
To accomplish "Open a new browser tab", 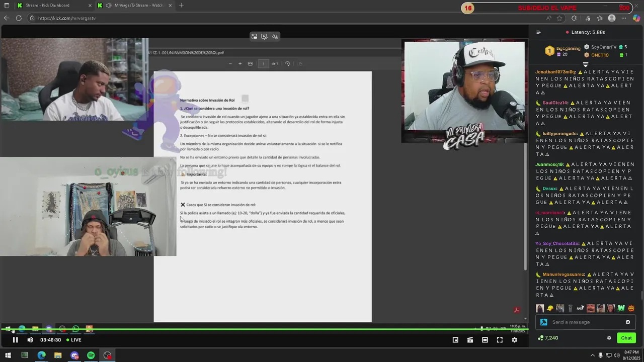I will pos(181,6).
